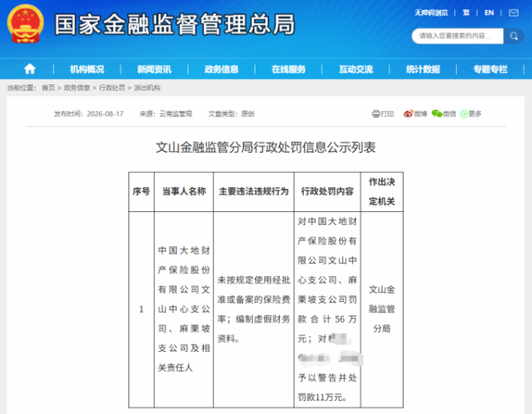Open 机构概况 menu
This screenshot has height=414, width=532.
[x=88, y=70]
